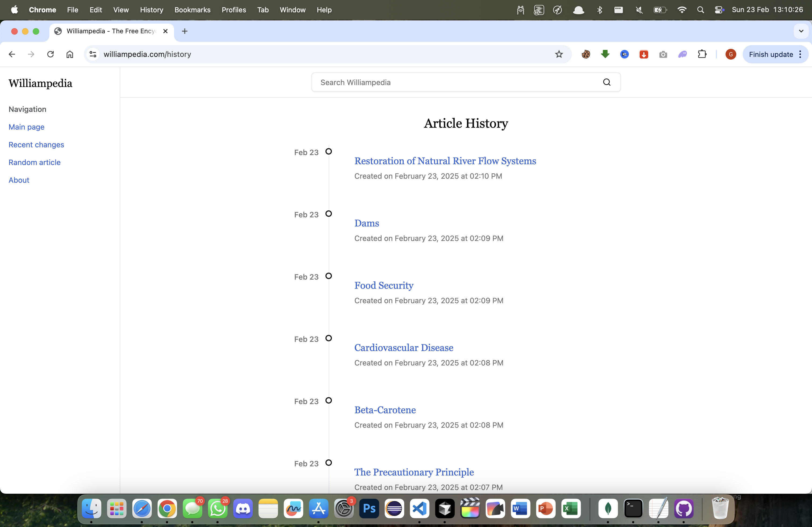Viewport: 812px width, 527px height.
Task: Open the site information icon in address bar
Action: (93, 54)
